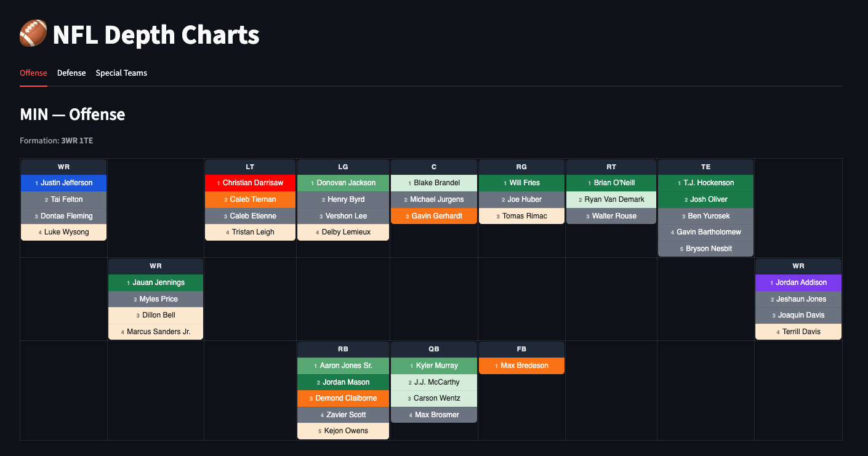Viewport: 868px width, 456px height.
Task: Click Ryan Van Demark's entry
Action: tap(611, 199)
